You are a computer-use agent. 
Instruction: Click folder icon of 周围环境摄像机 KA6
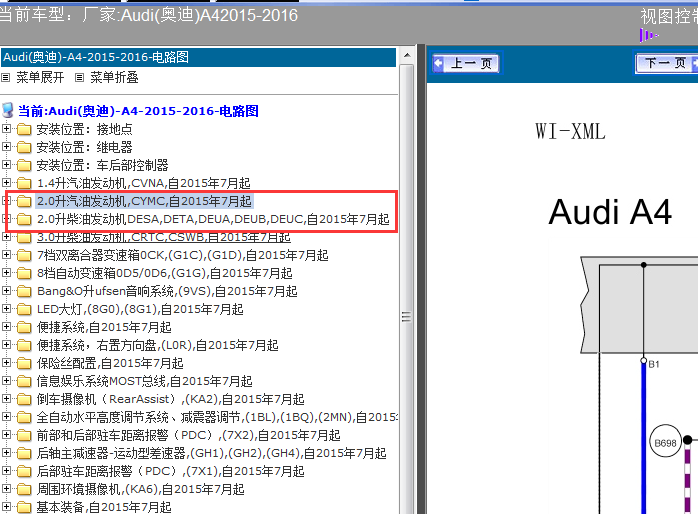(24, 490)
